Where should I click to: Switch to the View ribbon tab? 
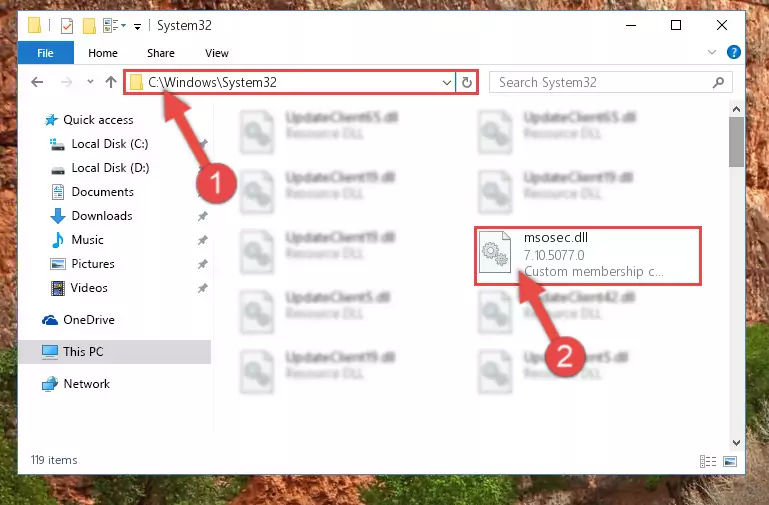[217, 53]
